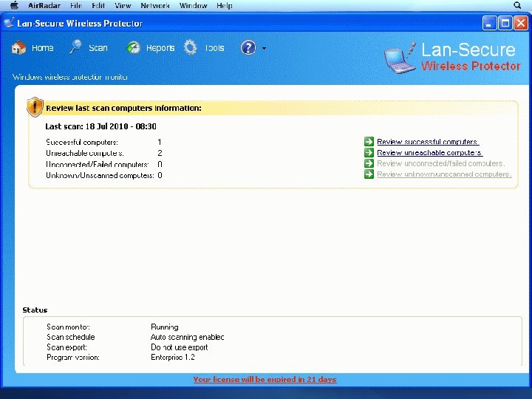532x399 pixels.
Task: Click the Tools gear icon
Action: tap(191, 47)
